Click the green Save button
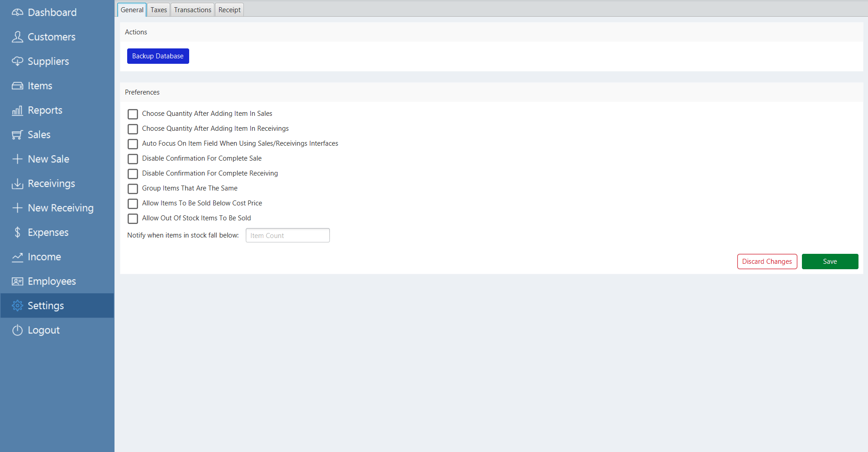Screen dimensions: 868x452 [830, 262]
